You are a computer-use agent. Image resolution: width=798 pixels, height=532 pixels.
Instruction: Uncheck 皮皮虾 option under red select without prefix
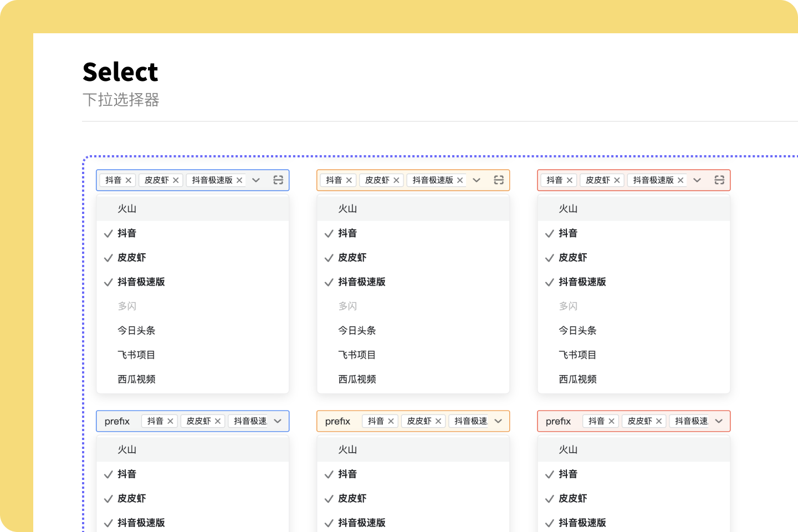tap(634, 258)
